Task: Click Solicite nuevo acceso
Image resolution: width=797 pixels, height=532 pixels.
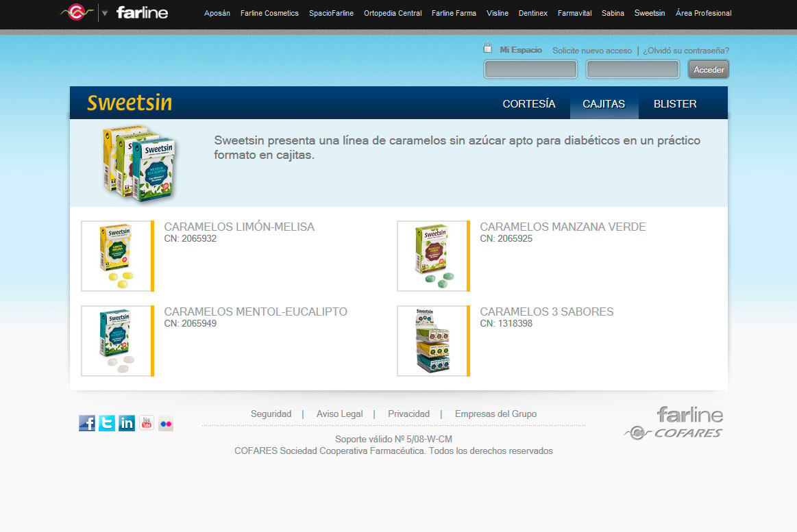Action: click(592, 51)
